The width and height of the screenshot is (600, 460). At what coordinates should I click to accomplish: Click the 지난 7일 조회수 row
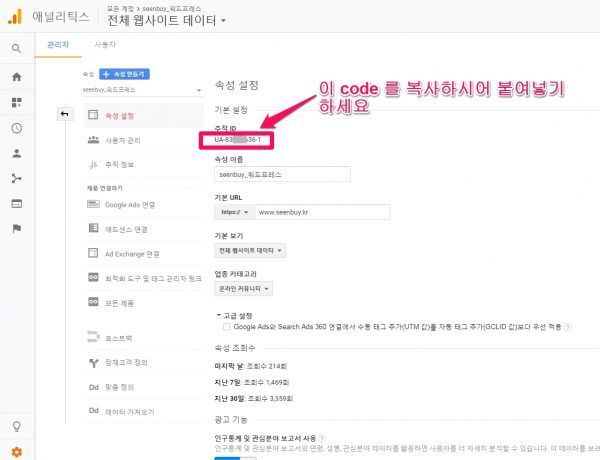[252, 382]
